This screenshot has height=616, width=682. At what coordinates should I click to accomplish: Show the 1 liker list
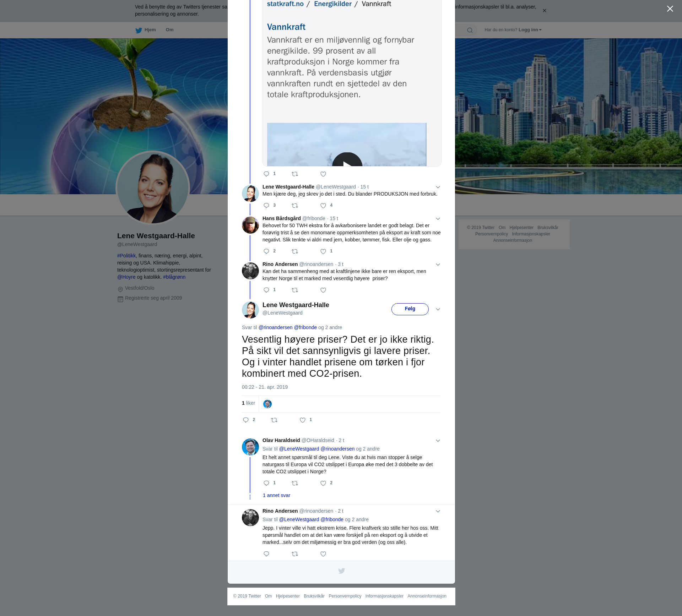[x=248, y=403]
